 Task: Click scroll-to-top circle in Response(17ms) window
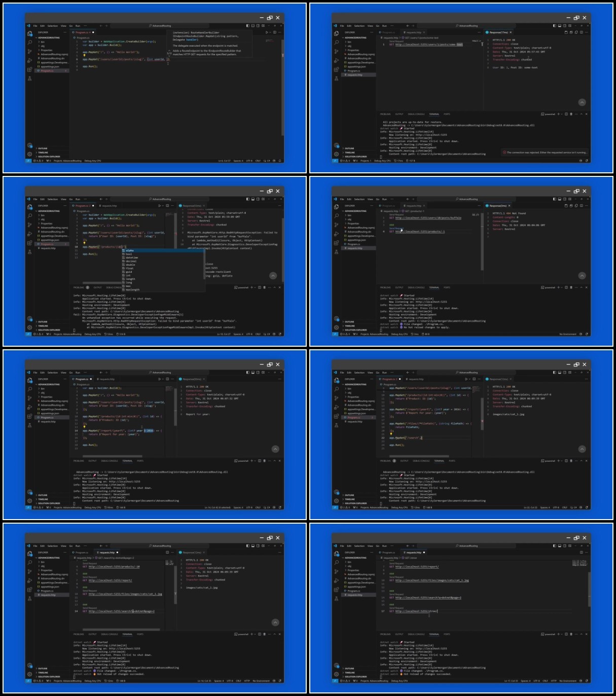click(x=582, y=102)
